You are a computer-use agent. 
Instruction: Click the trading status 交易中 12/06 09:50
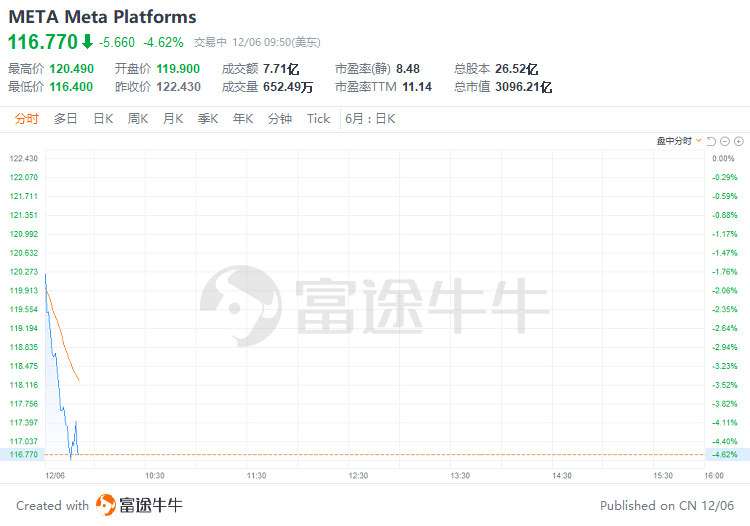pos(257,43)
